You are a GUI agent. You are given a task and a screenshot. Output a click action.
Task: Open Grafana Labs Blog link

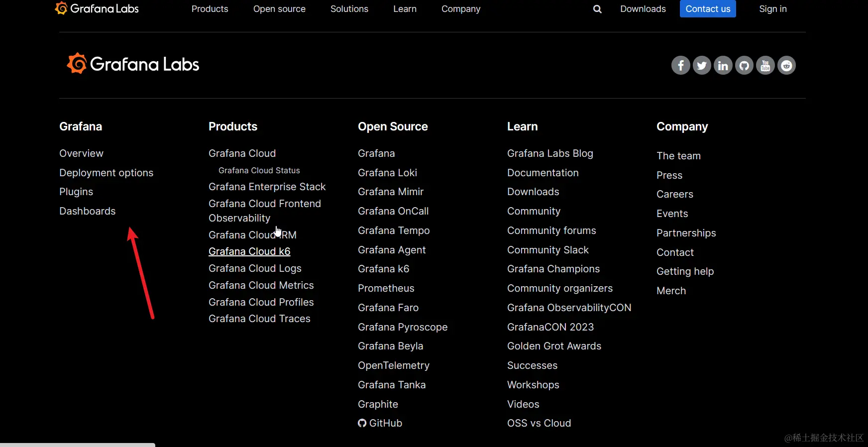coord(550,153)
